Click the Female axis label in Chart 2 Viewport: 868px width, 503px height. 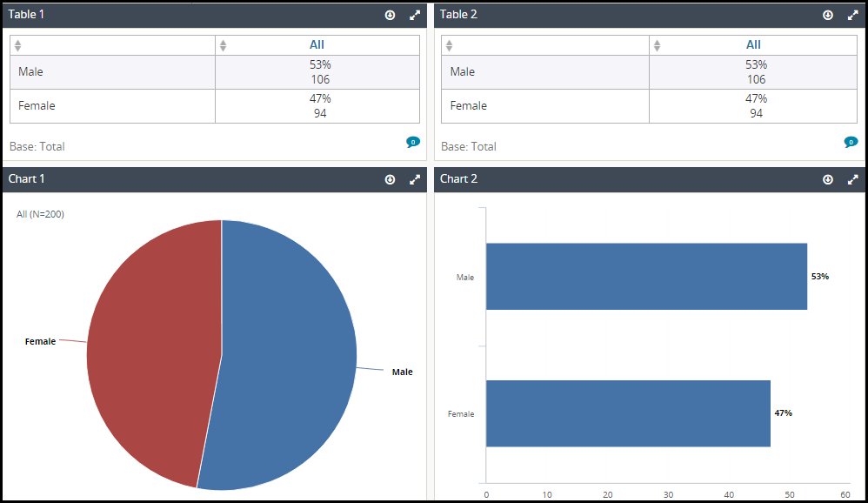pyautogui.click(x=461, y=414)
